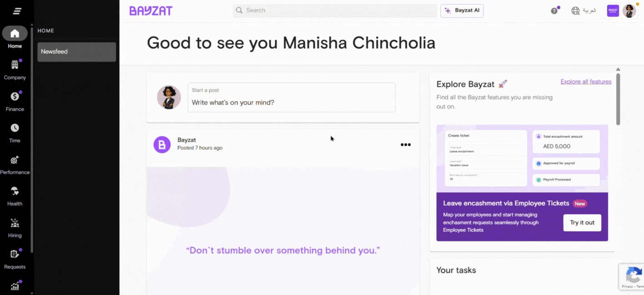Launch the Bayzat AI button
The image size is (644, 295).
tap(462, 11)
